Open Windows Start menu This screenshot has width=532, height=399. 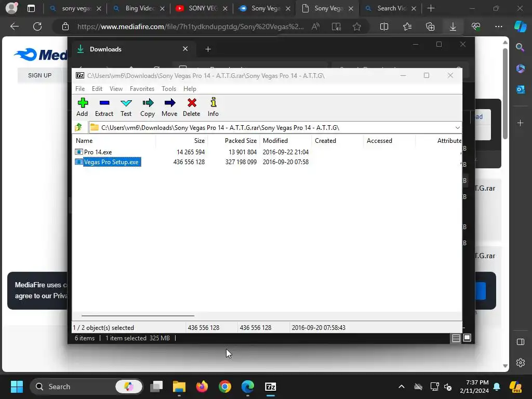click(17, 387)
